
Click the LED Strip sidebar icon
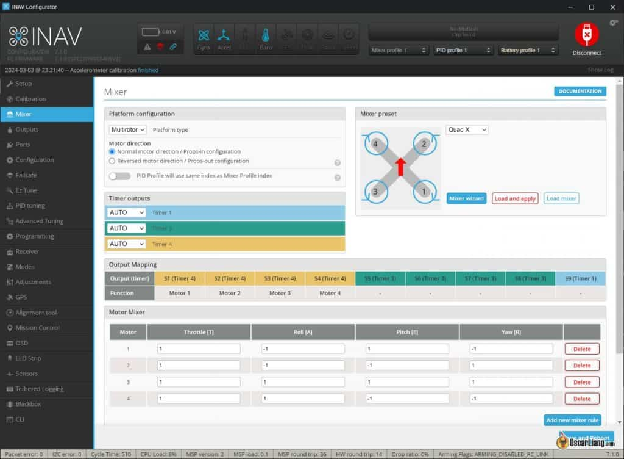coord(10,358)
